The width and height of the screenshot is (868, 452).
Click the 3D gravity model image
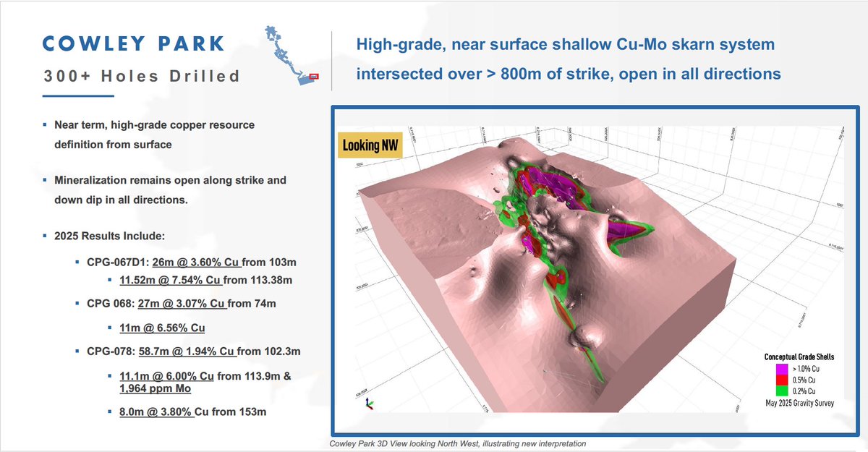pyautogui.click(x=595, y=269)
